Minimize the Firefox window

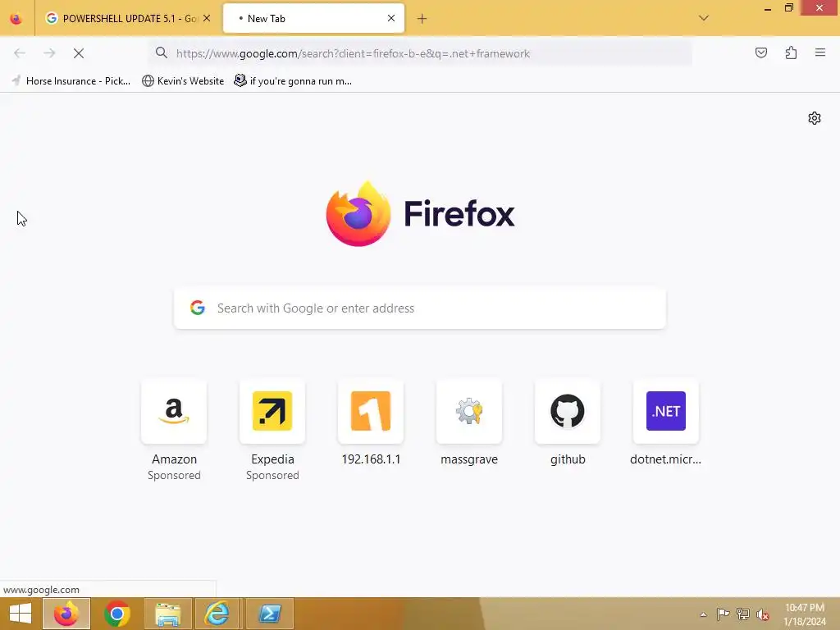click(768, 8)
